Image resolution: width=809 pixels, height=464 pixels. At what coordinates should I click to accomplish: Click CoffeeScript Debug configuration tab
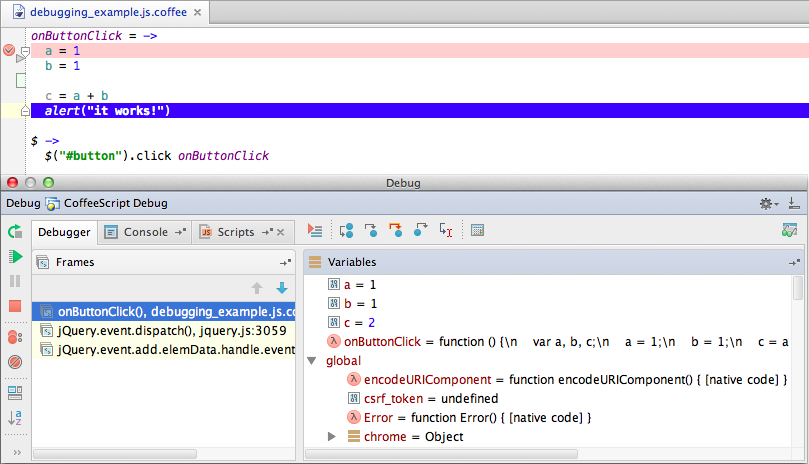click(107, 203)
